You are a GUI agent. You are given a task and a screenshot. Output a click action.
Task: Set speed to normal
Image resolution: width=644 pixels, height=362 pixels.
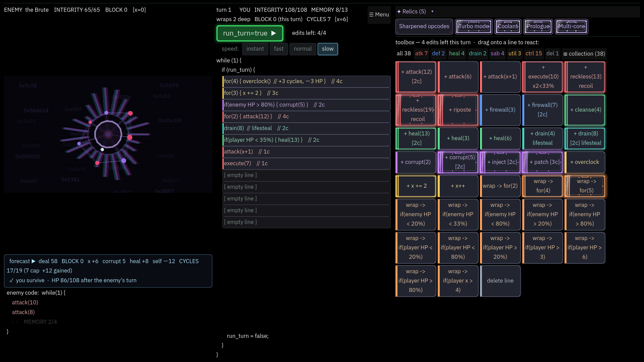pyautogui.click(x=303, y=49)
